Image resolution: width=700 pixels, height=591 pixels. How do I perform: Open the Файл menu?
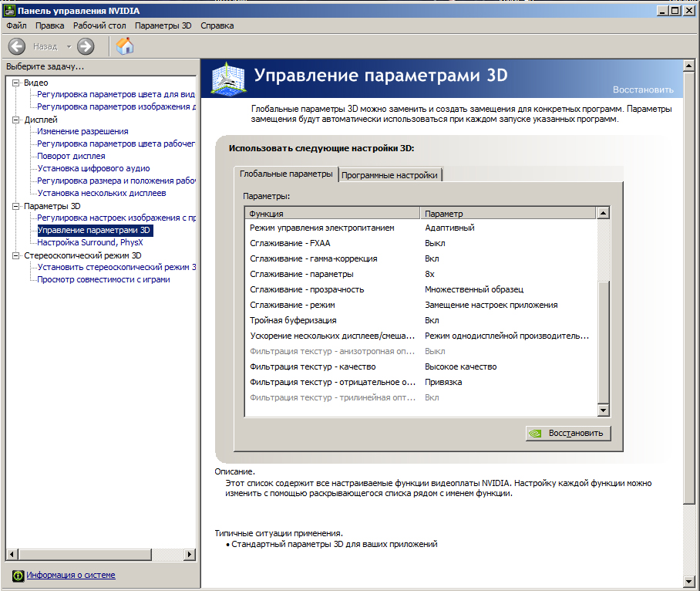[16, 25]
